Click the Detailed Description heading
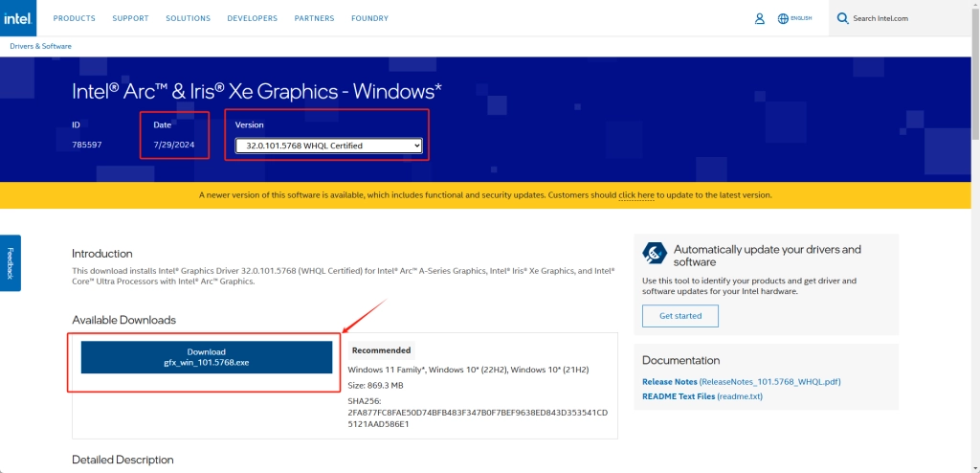Screen dimensions: 980x473 [122, 460]
